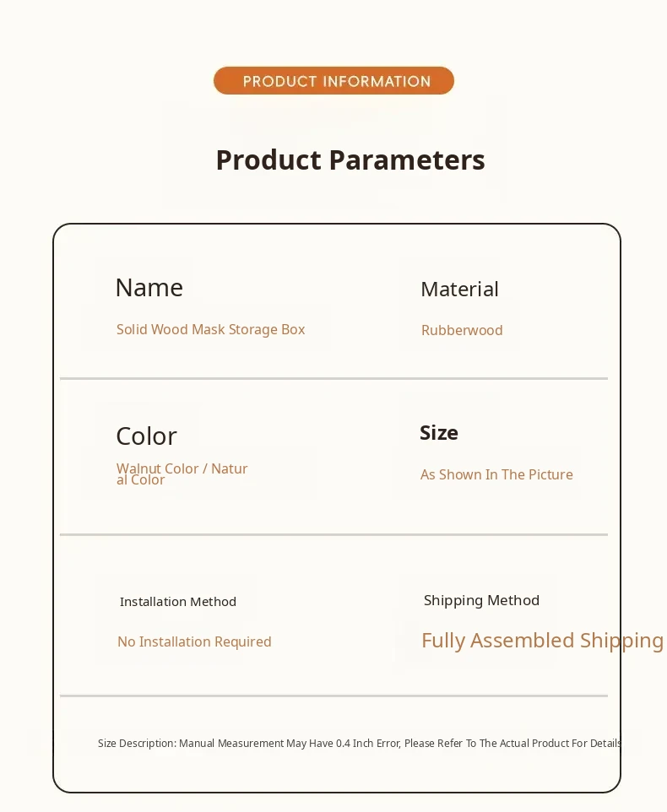The height and width of the screenshot is (812, 667).
Task: Click the divider line above the Size Description
Action: pos(333,696)
